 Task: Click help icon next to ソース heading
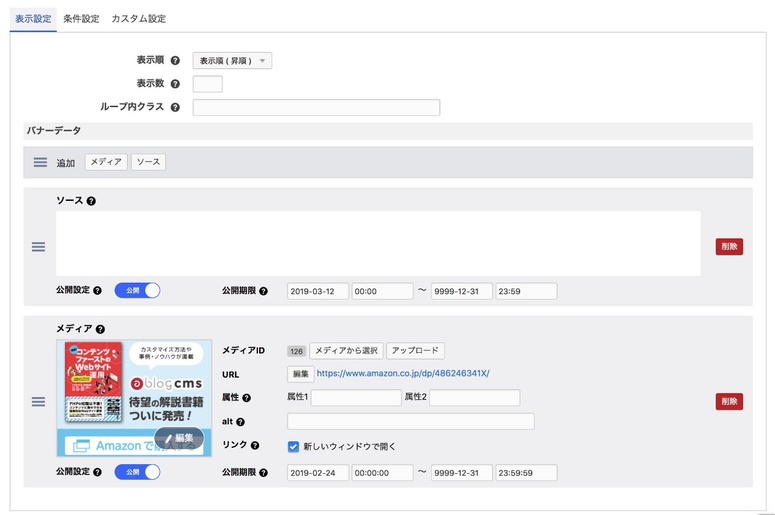[x=91, y=201]
